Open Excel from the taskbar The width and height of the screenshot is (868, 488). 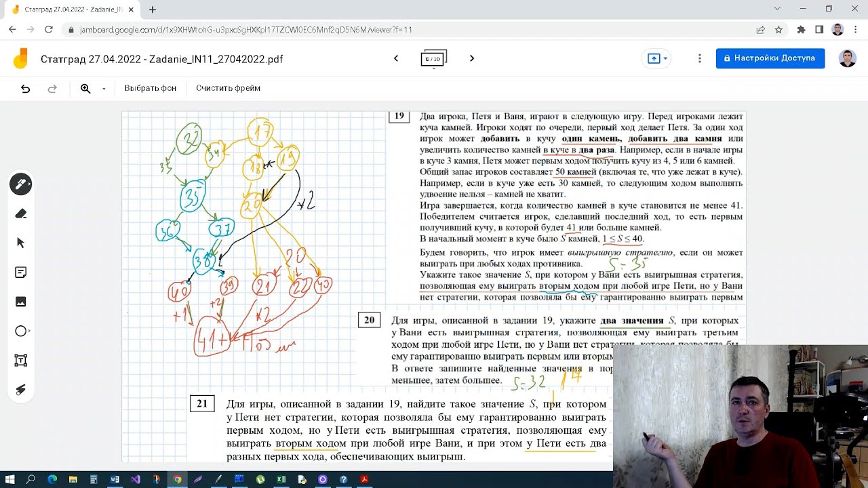[281, 479]
